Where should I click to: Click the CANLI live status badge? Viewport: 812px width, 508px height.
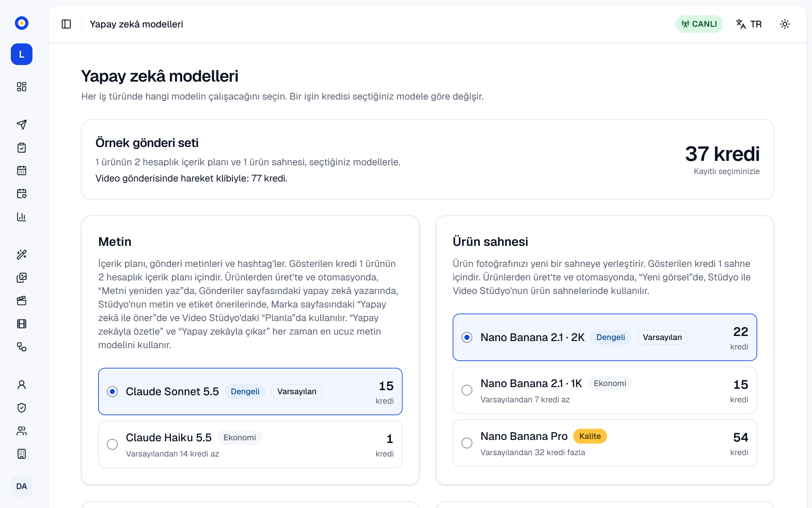(699, 24)
